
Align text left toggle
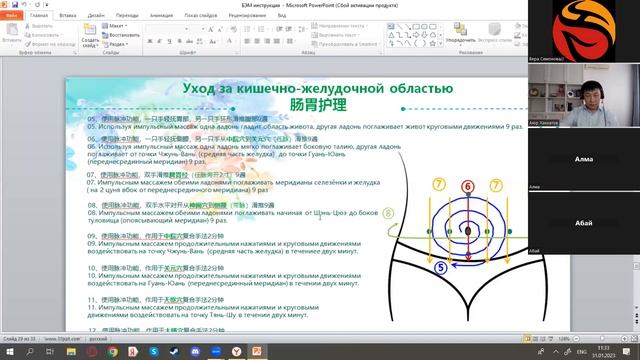247,41
